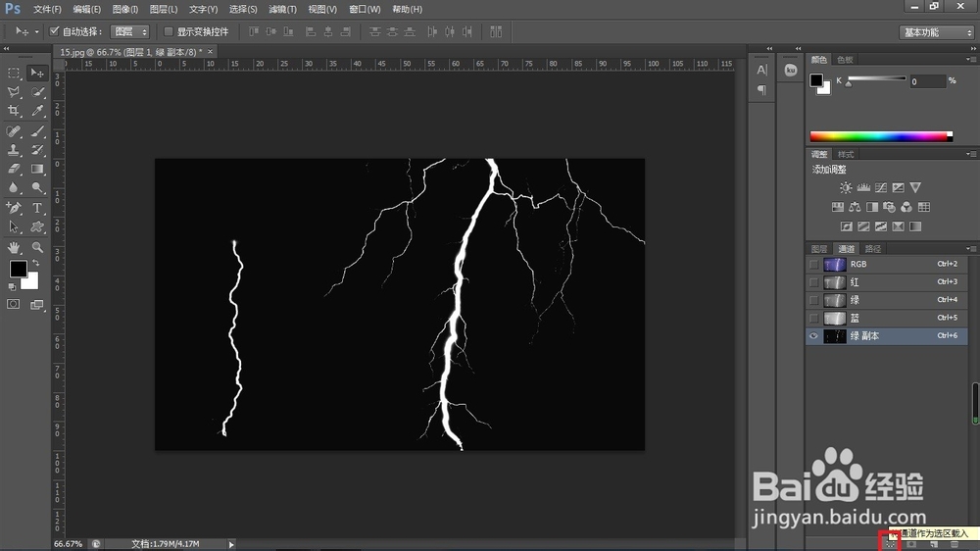The width and height of the screenshot is (980, 551).
Task: Switch to the 色板 swatches tab
Action: click(x=845, y=60)
